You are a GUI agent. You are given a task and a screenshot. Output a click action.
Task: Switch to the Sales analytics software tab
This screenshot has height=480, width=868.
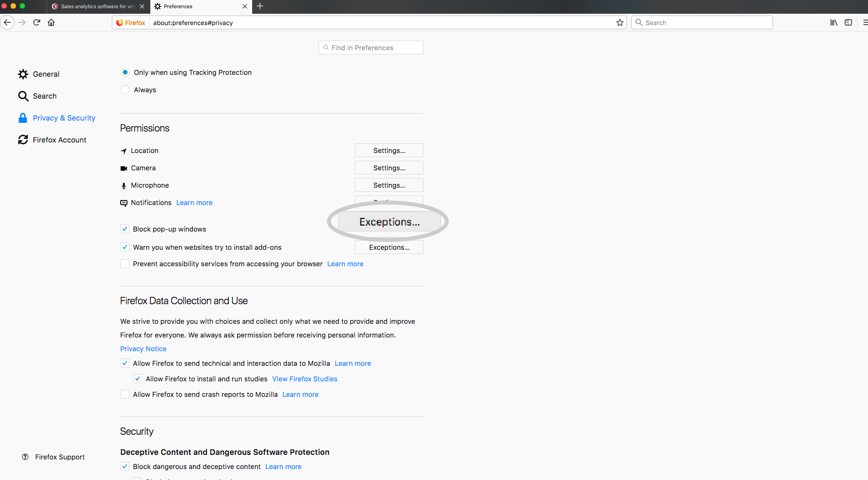click(98, 6)
